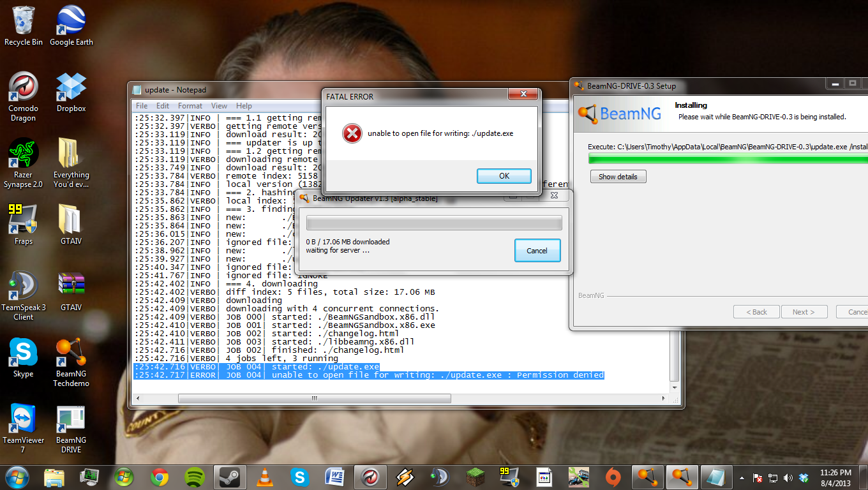Click Notepad's horizontal scrollbar thumb
The height and width of the screenshot is (490, 868).
point(313,398)
